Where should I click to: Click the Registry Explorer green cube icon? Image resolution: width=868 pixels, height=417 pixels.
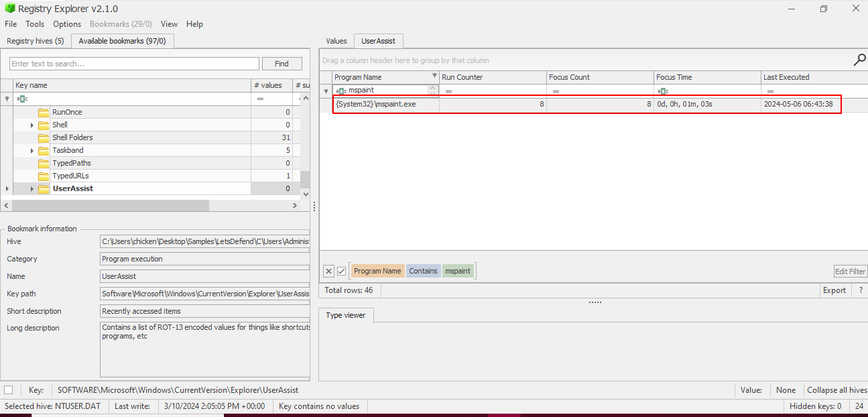9,9
